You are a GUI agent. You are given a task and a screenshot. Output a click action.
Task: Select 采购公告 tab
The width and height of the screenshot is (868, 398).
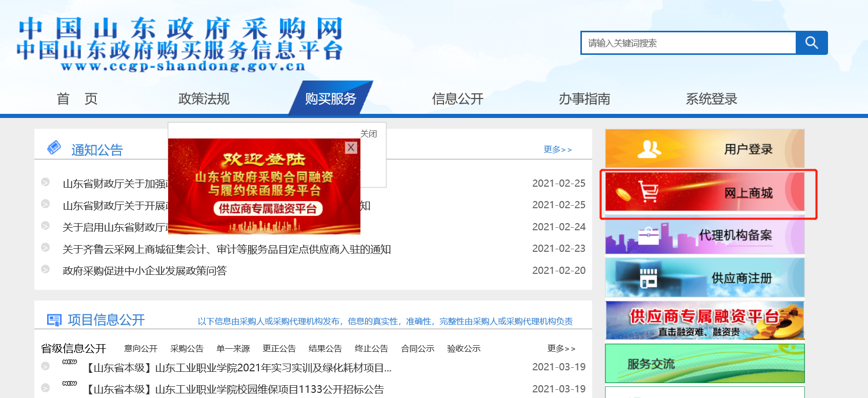coord(187,348)
